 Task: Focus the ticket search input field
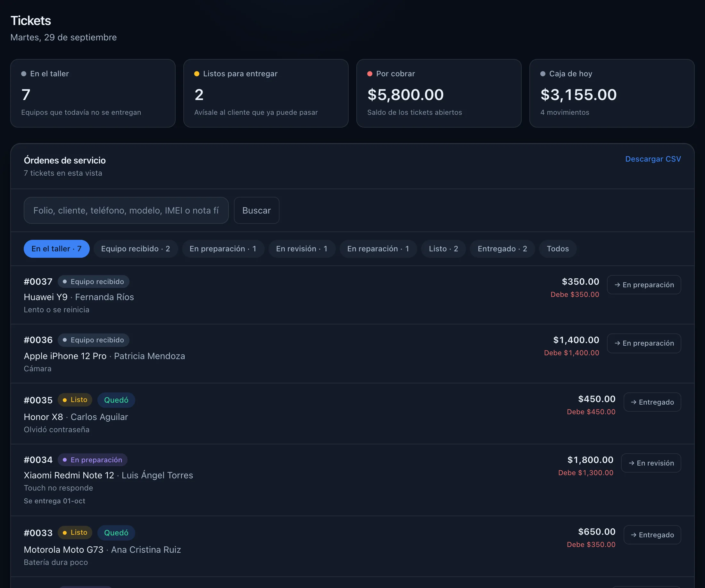[126, 210]
